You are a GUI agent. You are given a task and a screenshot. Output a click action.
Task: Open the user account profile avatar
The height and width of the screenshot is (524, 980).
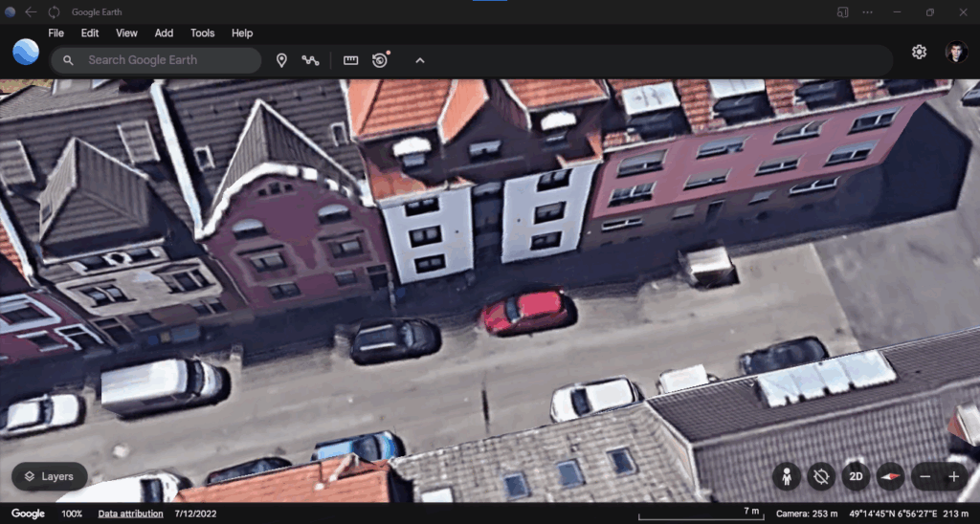[956, 52]
